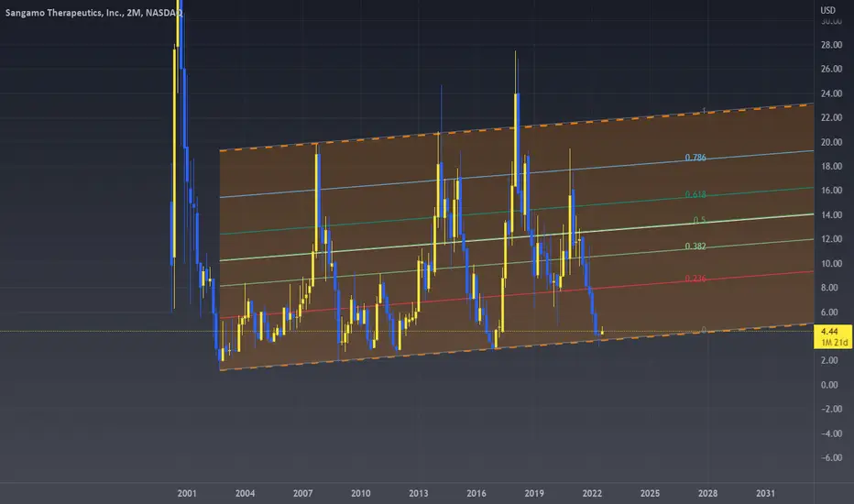854x504 pixels.
Task: Click the 2031 time axis label
Action: pos(765,493)
